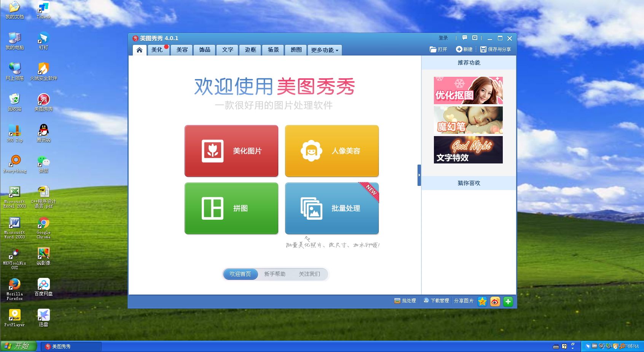644x352 pixels.
Task: Select the C++程序设计语言 pdf file icon
Action: [x=43, y=197]
